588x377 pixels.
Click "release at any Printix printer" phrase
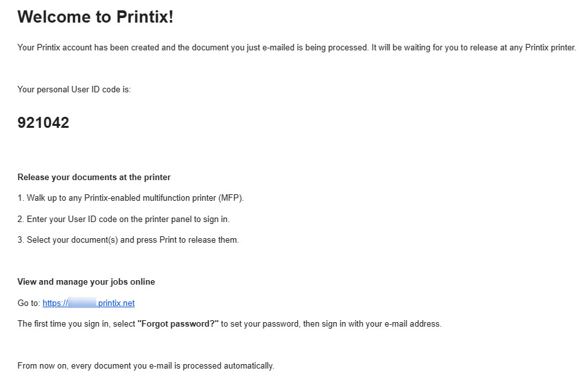point(523,48)
